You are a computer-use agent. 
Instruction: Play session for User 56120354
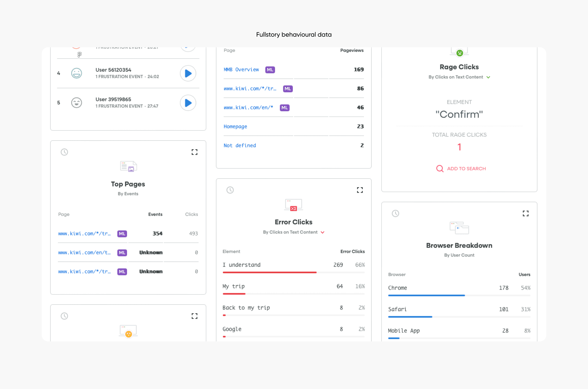[188, 73]
